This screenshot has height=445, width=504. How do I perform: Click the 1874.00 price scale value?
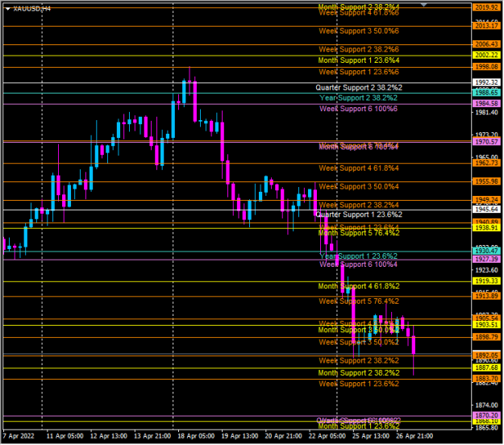[486, 405]
